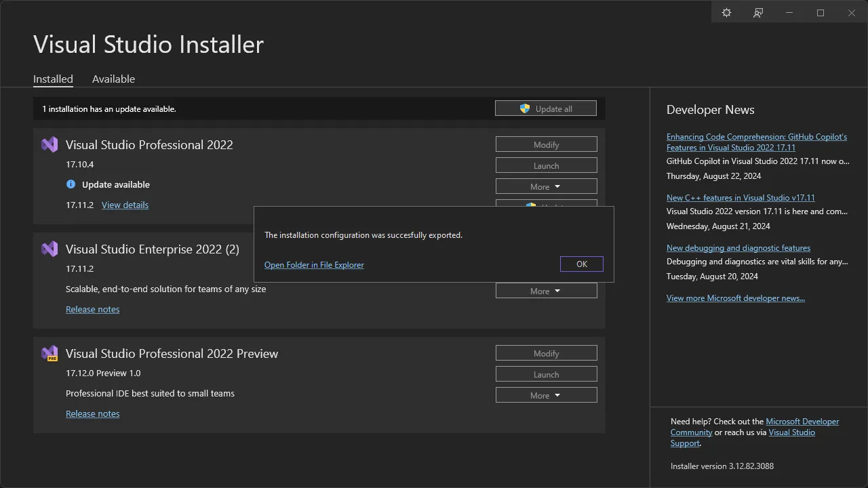Switch to the Available tab
Viewport: 868px width, 488px height.
[113, 79]
